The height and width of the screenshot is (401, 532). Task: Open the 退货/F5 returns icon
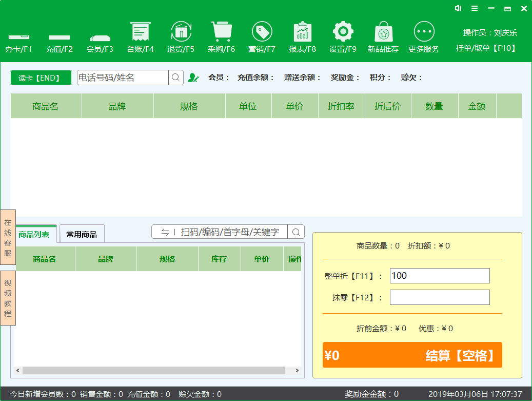(181, 32)
